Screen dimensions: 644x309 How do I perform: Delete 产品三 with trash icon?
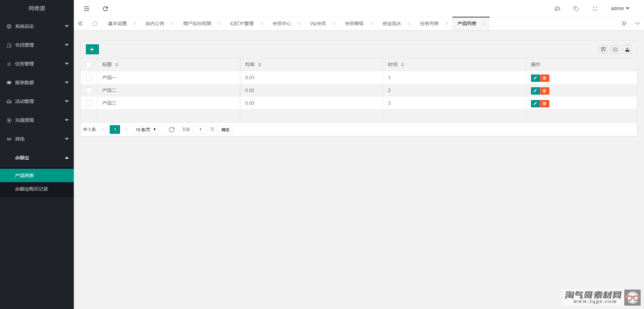click(x=545, y=104)
